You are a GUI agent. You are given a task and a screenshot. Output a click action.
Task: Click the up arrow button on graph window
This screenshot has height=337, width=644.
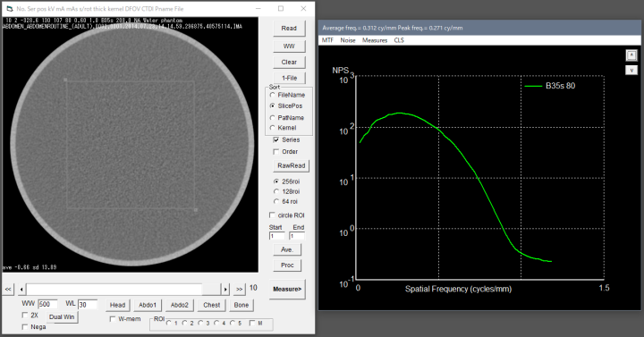631,55
